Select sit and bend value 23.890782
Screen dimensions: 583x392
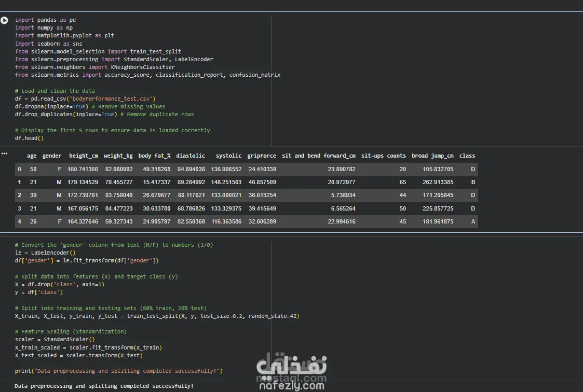pyautogui.click(x=341, y=169)
